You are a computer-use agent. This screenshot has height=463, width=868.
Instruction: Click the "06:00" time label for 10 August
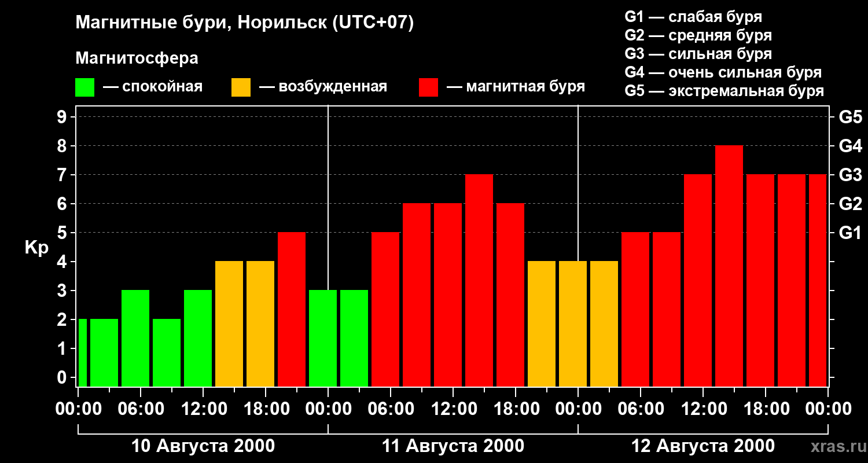[141, 409]
